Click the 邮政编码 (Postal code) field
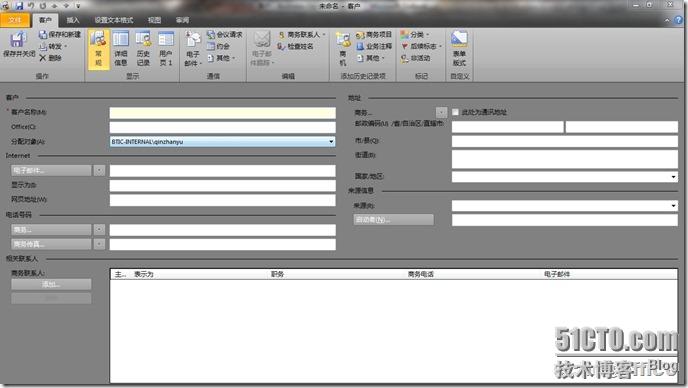This screenshot has width=688, height=388. click(508, 127)
